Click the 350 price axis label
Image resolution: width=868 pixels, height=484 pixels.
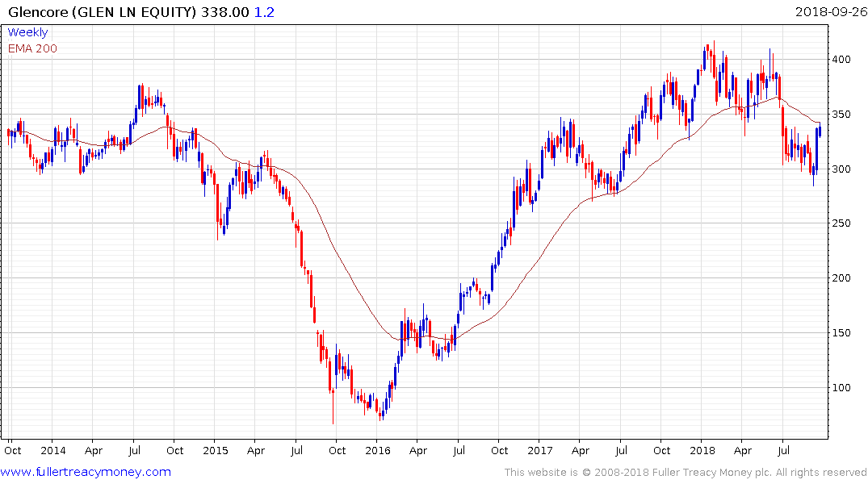(841, 115)
